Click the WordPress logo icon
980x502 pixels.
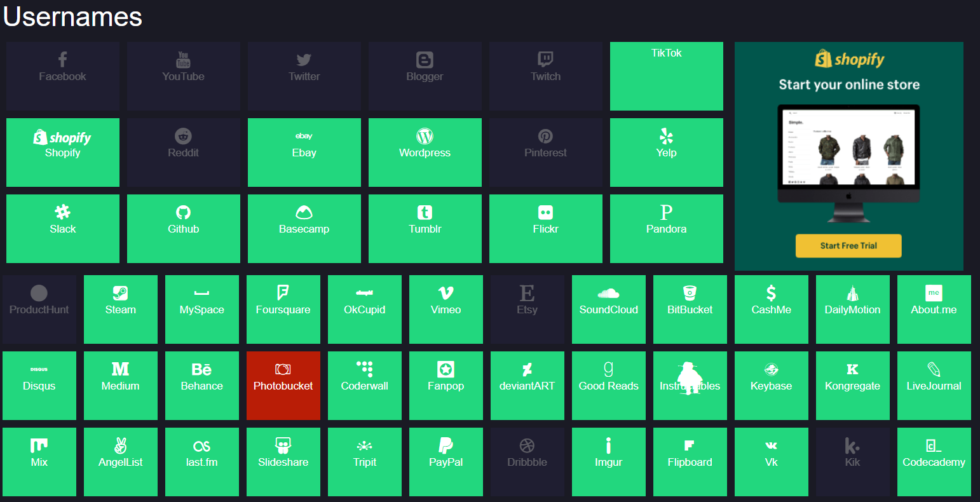(425, 136)
